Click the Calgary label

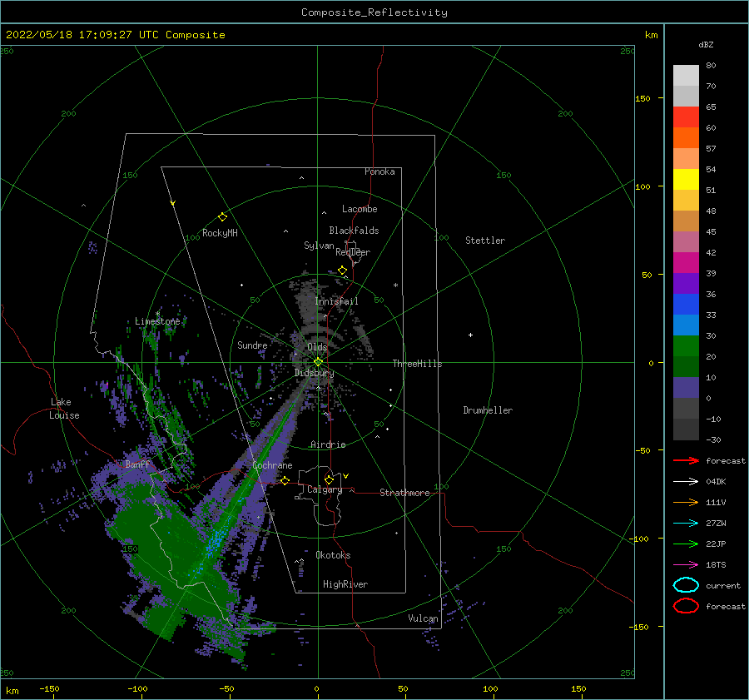coord(325,489)
